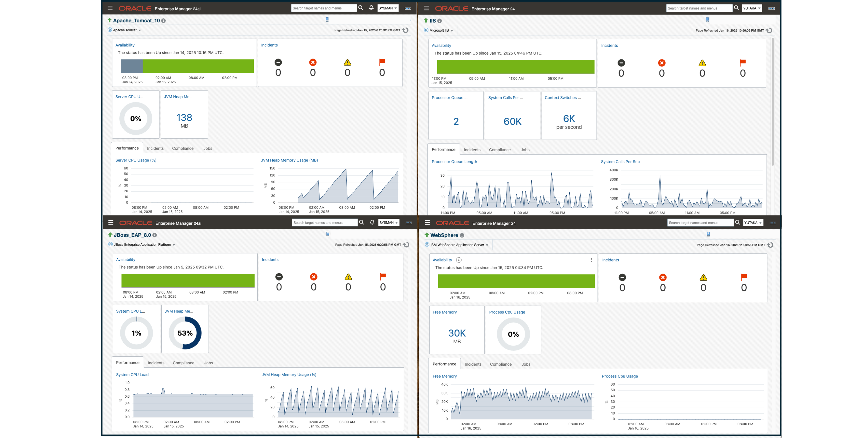Open Availability info icon in WebSphere panel
The image size is (868, 438).
tap(459, 260)
